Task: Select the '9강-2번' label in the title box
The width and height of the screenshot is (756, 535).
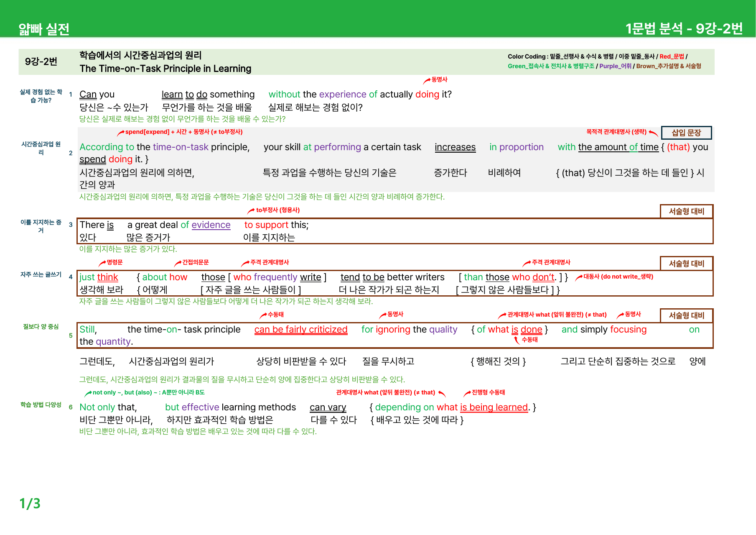Action: (41, 61)
